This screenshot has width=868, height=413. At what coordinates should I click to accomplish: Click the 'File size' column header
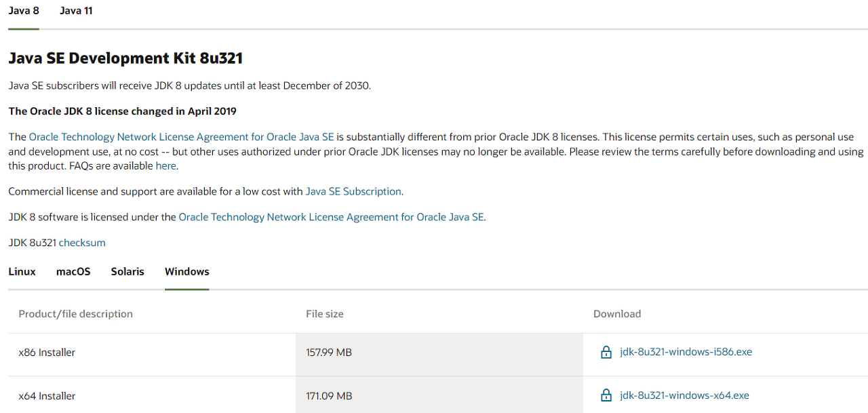pos(325,314)
